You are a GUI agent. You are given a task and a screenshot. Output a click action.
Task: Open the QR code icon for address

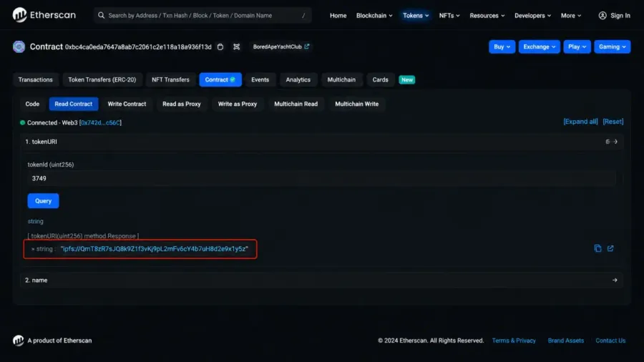pos(237,47)
